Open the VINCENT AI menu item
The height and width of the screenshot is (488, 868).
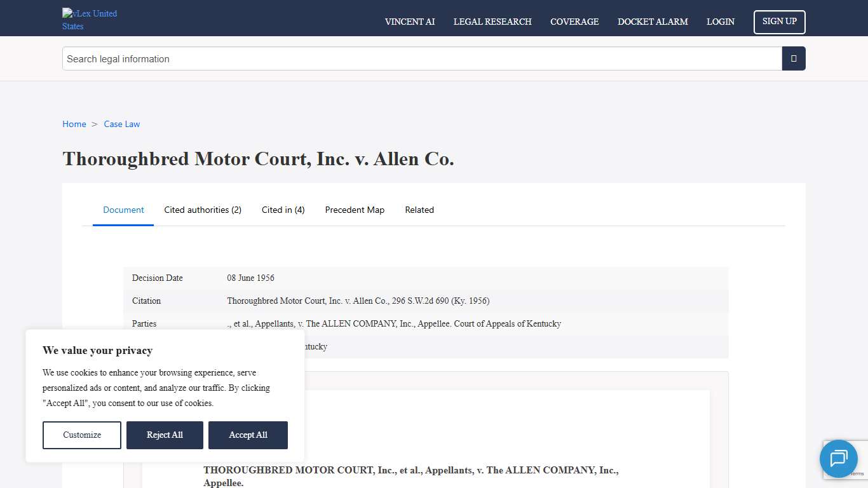point(409,22)
